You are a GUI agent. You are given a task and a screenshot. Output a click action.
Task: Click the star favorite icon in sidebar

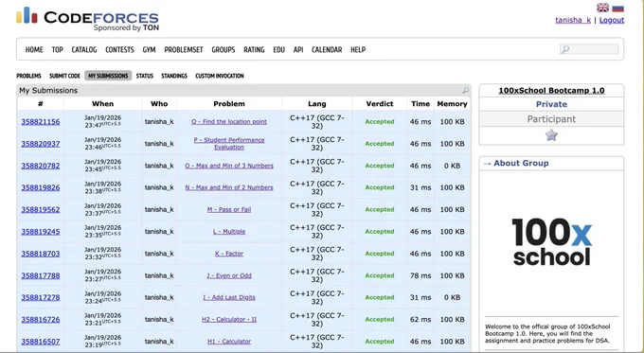click(551, 135)
